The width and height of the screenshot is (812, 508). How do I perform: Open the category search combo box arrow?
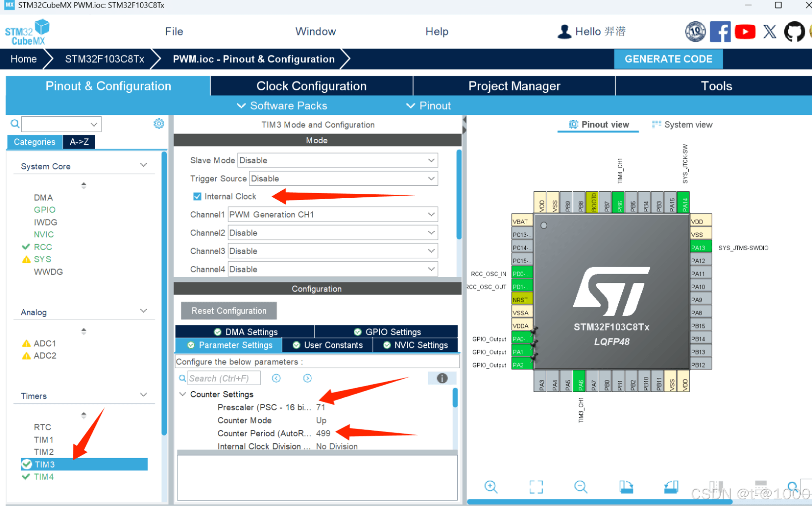(94, 124)
